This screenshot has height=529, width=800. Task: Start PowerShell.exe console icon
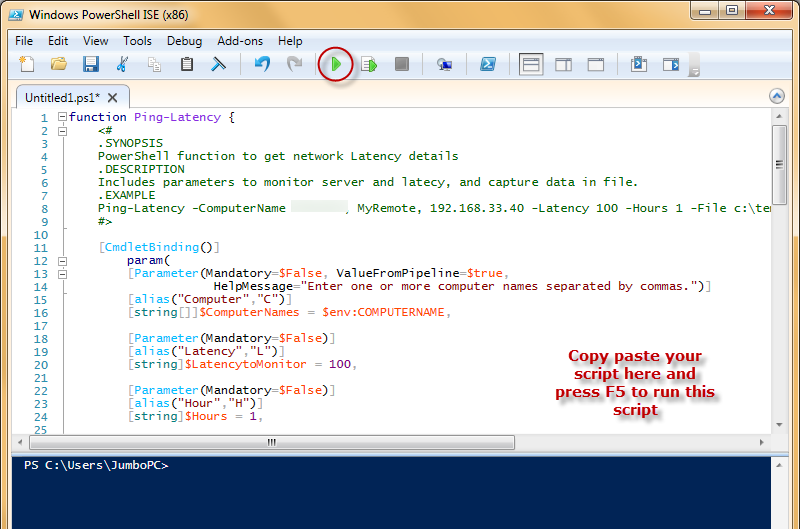point(488,64)
